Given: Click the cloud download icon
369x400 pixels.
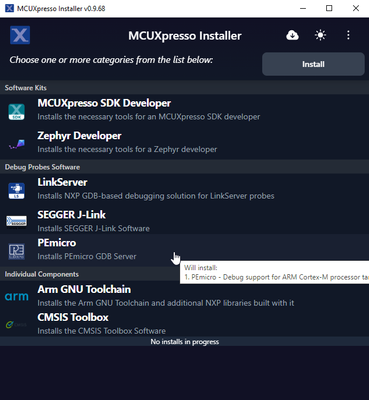Looking at the screenshot, I should point(292,35).
